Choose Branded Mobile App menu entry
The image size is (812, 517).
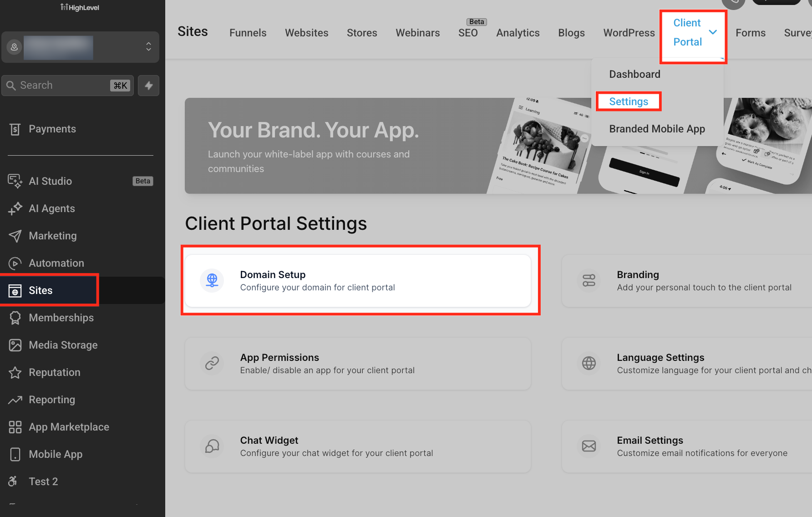pyautogui.click(x=657, y=129)
